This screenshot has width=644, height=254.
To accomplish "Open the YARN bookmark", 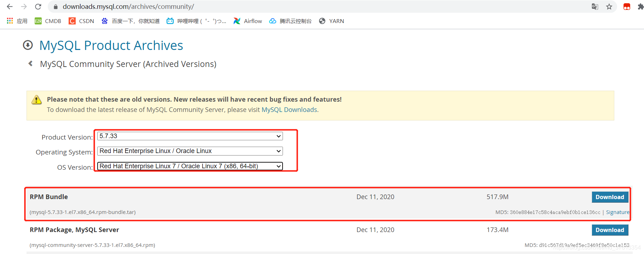I will point(331,21).
